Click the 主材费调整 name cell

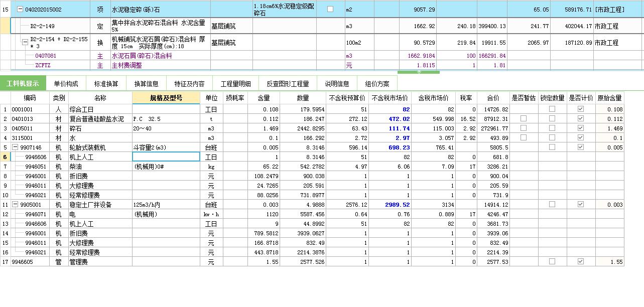[x=160, y=65]
